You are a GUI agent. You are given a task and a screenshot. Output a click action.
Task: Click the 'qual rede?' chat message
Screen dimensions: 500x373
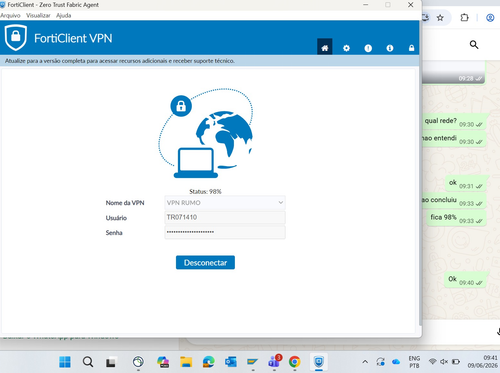454,122
